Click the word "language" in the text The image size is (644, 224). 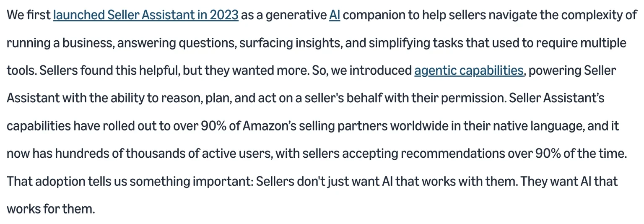557,126
